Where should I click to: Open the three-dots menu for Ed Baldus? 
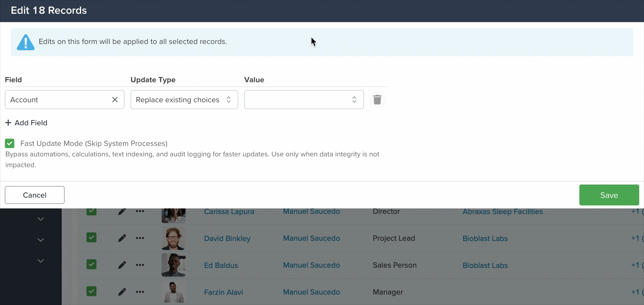tap(140, 265)
